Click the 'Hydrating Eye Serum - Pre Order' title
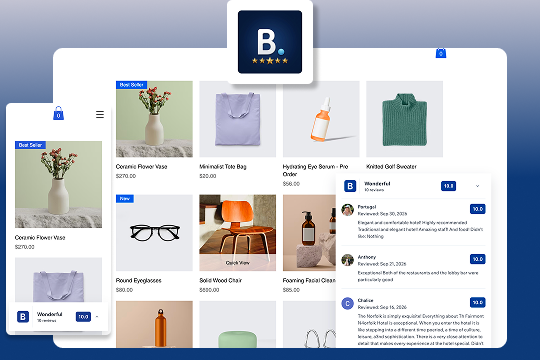 tap(315, 171)
